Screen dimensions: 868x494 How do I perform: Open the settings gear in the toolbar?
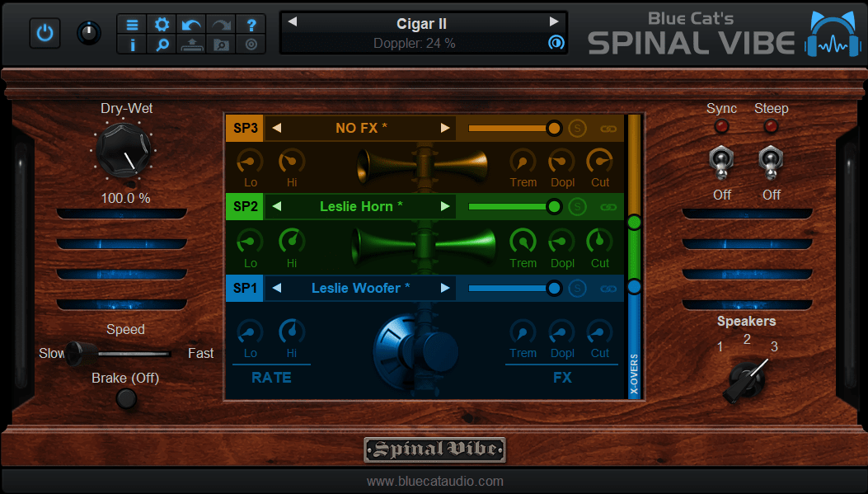[162, 25]
